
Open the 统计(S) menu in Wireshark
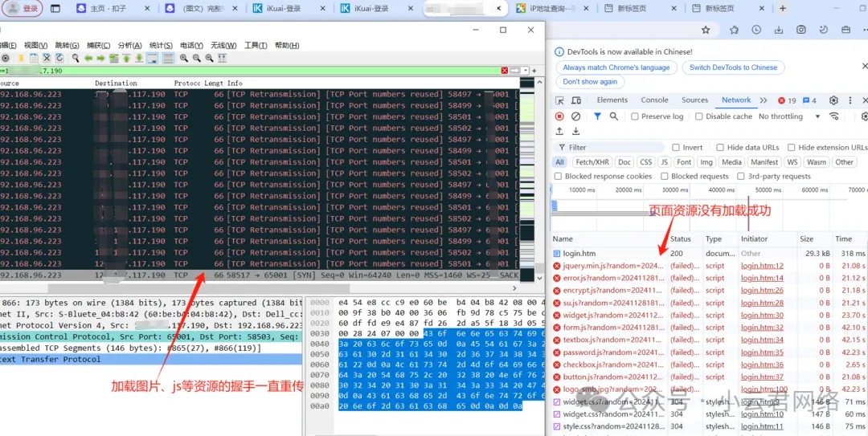[161, 46]
